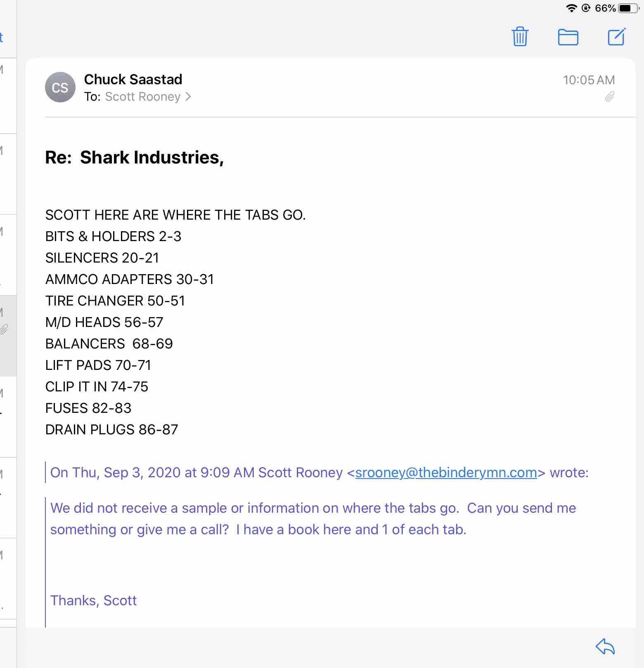Tap the CS sender avatar
Screen dimensions: 644x668
pyautogui.click(x=60, y=88)
